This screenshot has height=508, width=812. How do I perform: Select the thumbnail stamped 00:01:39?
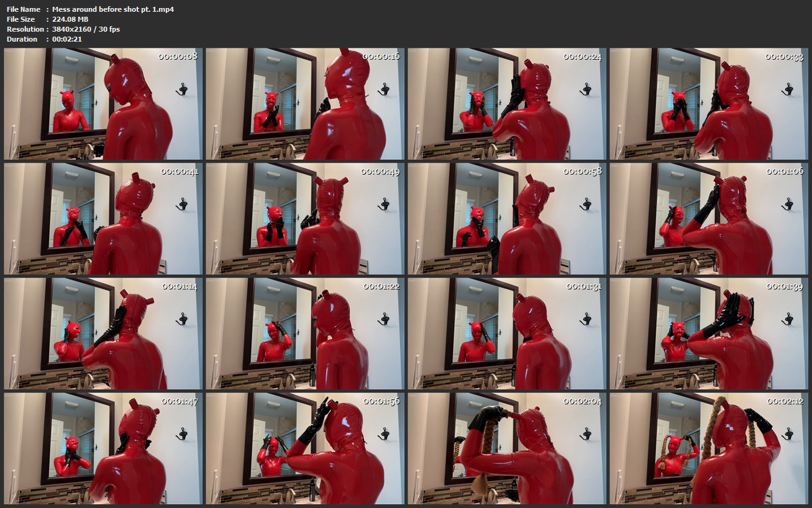coord(709,333)
